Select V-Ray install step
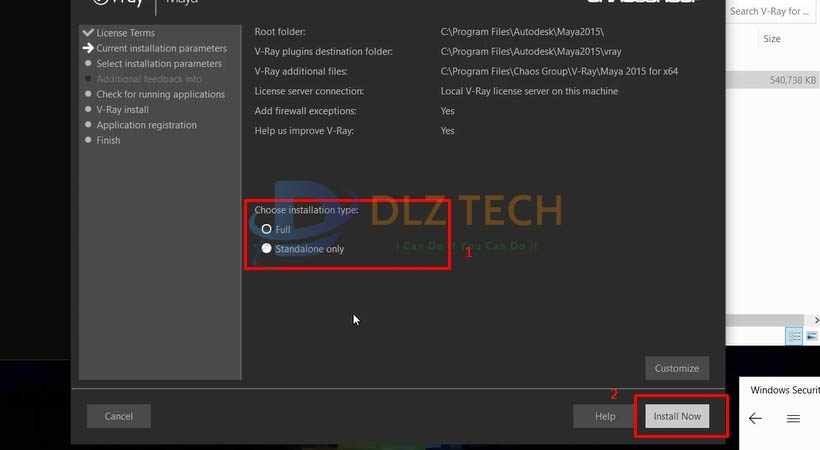Viewport: 820px width, 450px height. click(x=122, y=109)
